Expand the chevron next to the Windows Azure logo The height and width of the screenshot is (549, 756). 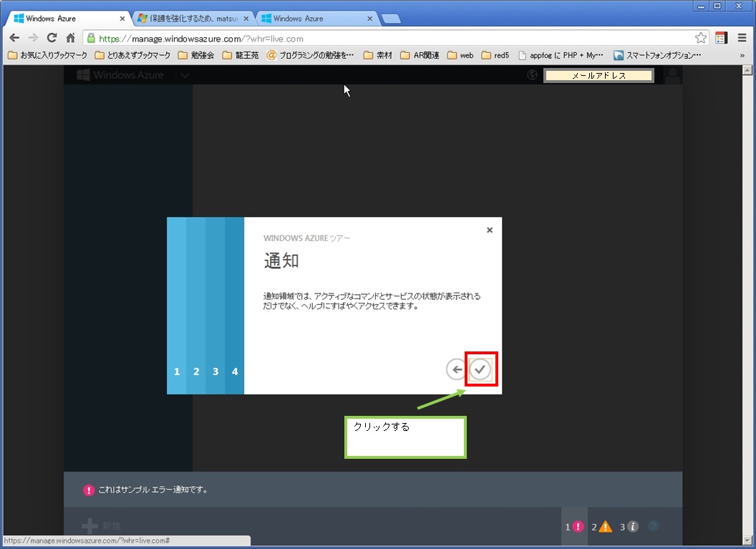pos(185,76)
